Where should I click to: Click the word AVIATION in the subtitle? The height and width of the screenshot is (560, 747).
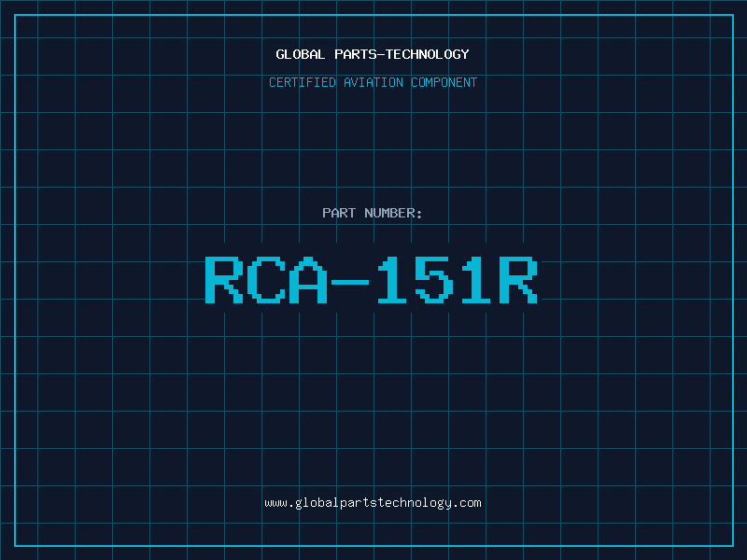[373, 82]
